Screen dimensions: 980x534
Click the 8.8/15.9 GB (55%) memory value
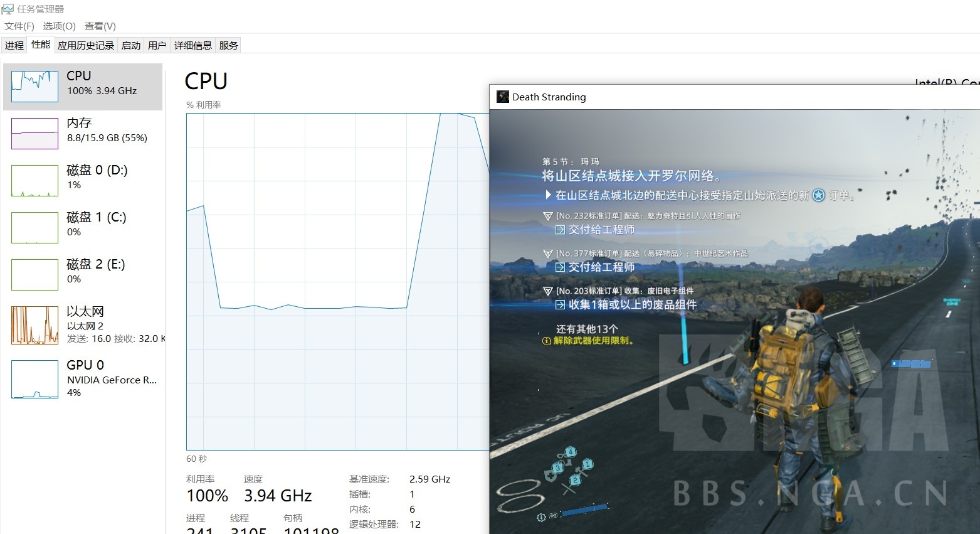point(107,138)
